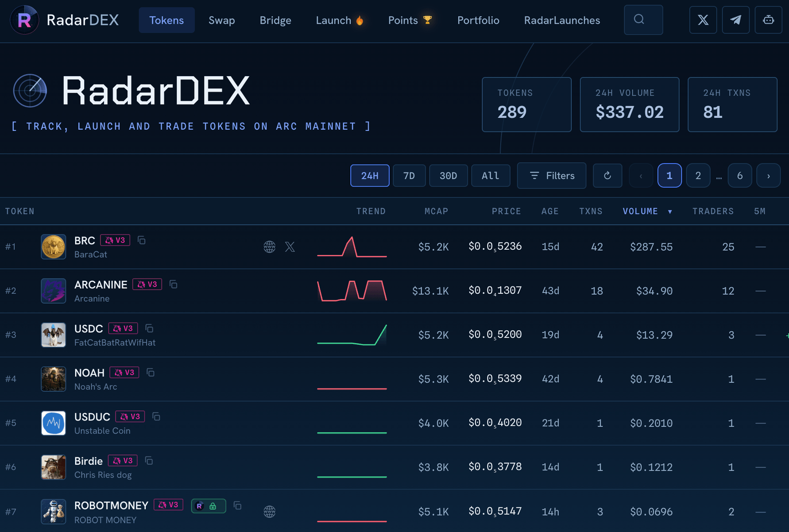Switch timeframe to 30D
789x532 pixels.
[448, 176]
